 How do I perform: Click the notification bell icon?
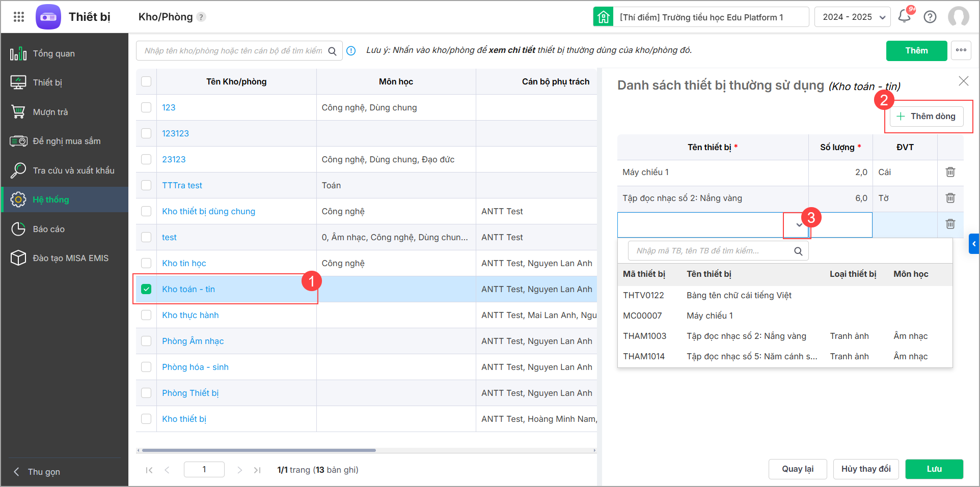[x=905, y=17]
